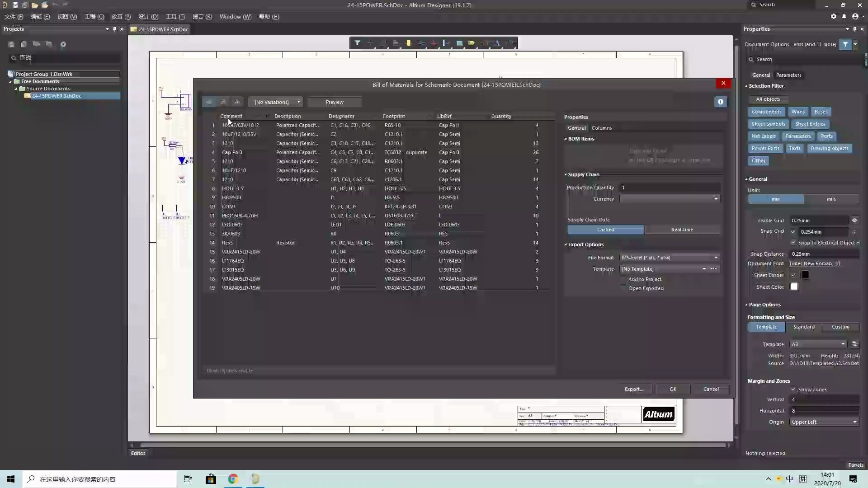Expand the No Variations dropdown menu
The height and width of the screenshot is (488, 868).
pyautogui.click(x=298, y=101)
